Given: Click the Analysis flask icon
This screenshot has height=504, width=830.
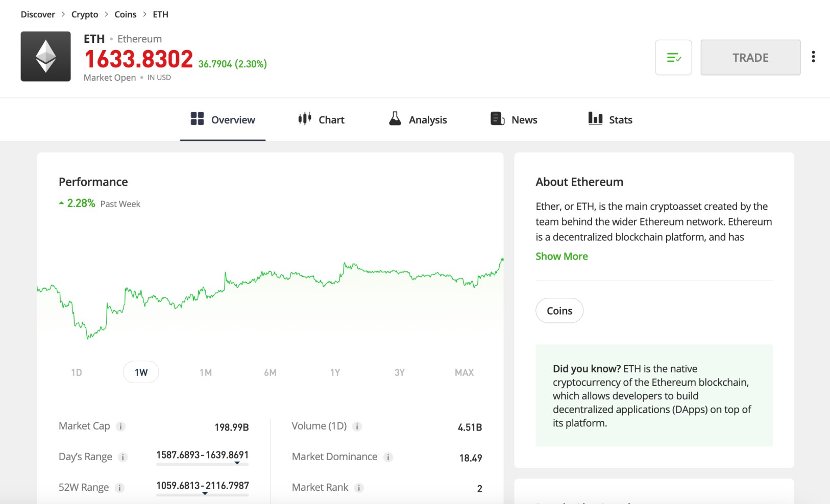Looking at the screenshot, I should 395,119.
